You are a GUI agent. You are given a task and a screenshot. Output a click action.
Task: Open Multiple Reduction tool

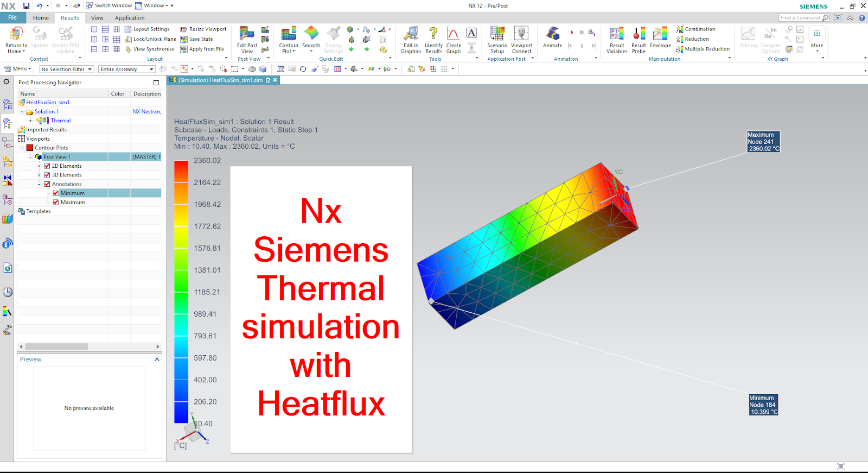(703, 49)
